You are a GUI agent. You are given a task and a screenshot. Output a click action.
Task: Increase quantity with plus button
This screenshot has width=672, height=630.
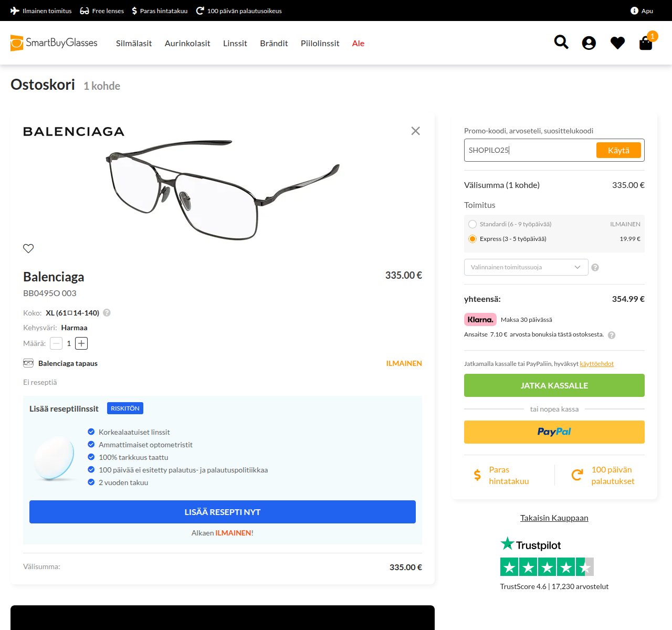pyautogui.click(x=81, y=343)
